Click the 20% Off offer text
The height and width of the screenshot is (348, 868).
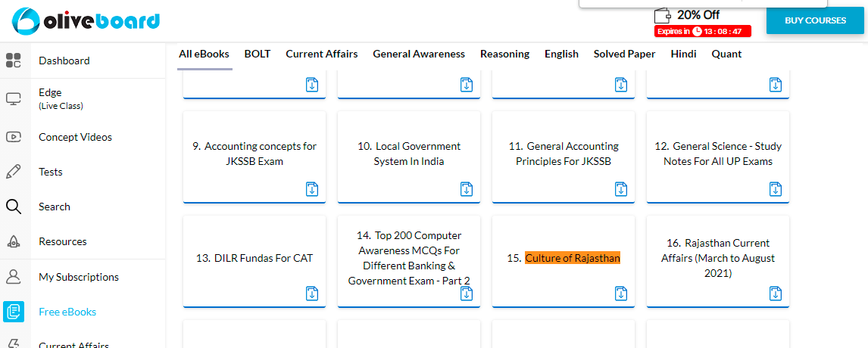click(x=698, y=15)
